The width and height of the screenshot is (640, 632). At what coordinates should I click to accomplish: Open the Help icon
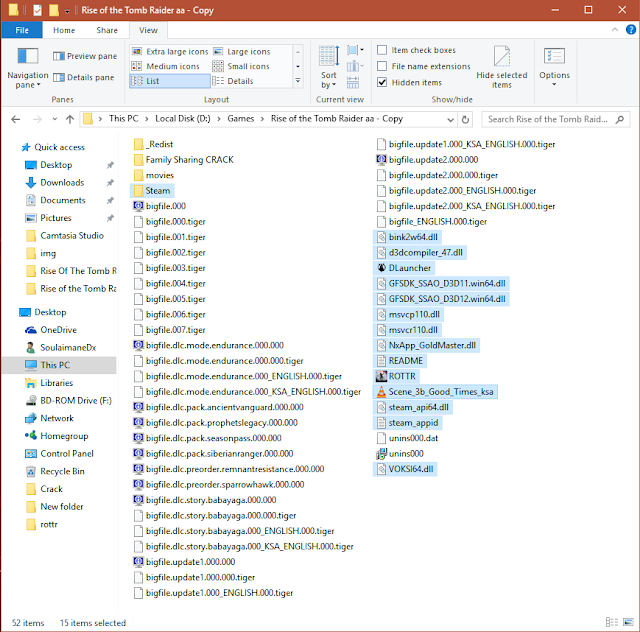tap(631, 29)
